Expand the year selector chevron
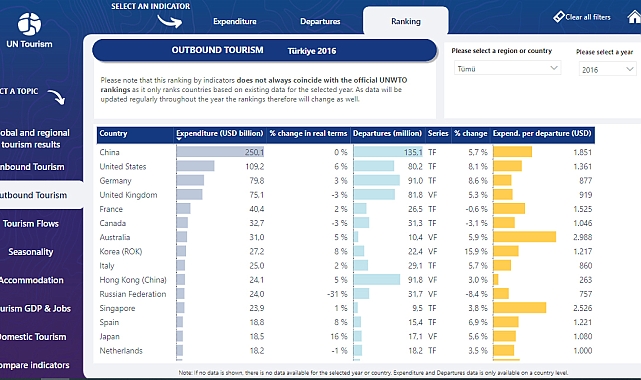This screenshot has width=641, height=380. tap(630, 69)
